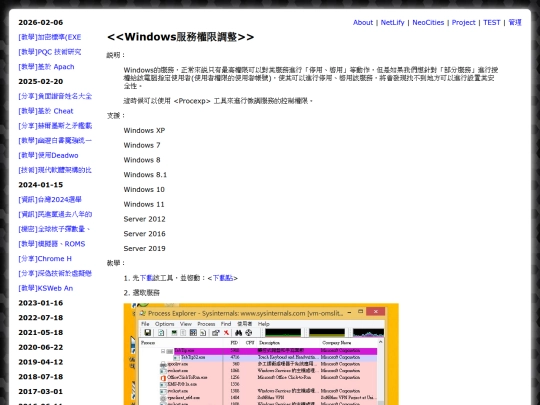540x405 pixels.
Task: Click the Process Explorer screenshot image
Action: tap(261, 354)
